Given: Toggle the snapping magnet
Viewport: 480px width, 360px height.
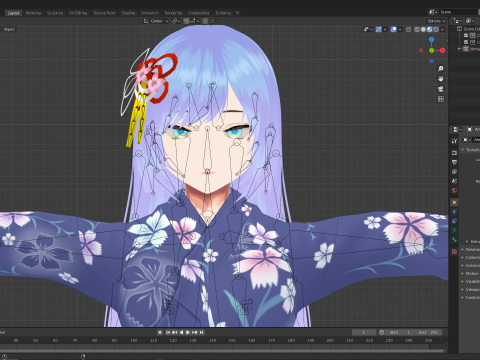Looking at the screenshot, I should pos(186,21).
